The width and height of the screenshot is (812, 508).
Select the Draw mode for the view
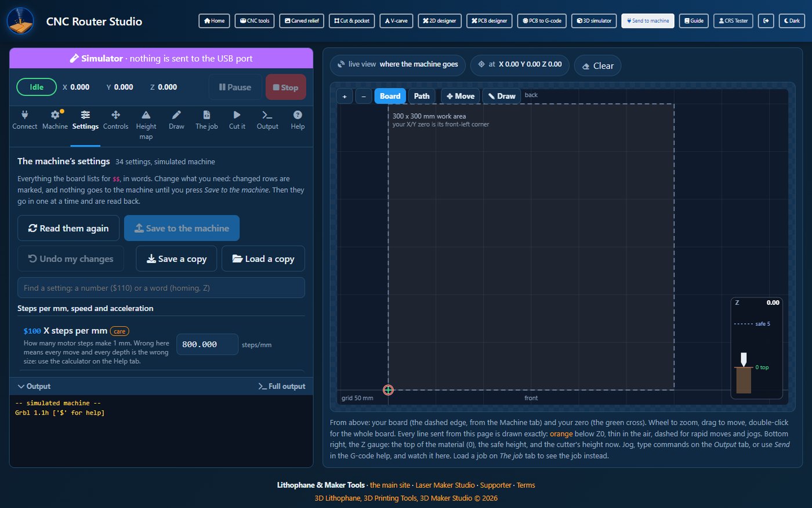coord(502,96)
